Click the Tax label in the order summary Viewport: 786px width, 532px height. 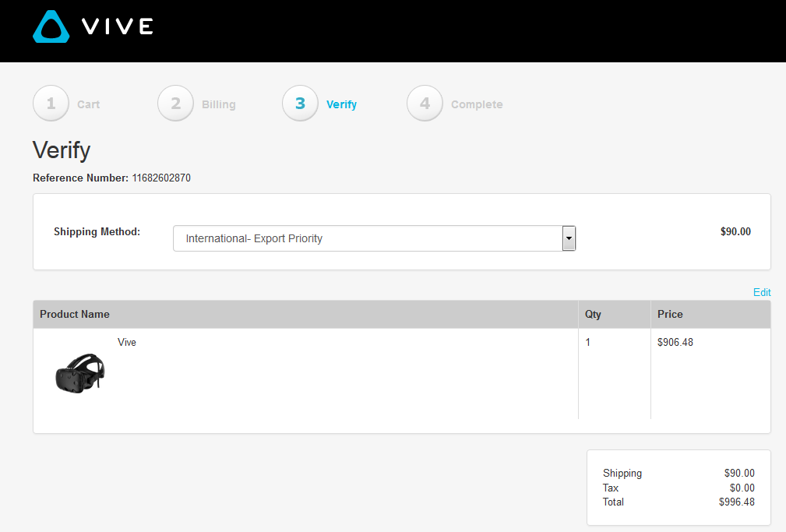click(x=611, y=488)
